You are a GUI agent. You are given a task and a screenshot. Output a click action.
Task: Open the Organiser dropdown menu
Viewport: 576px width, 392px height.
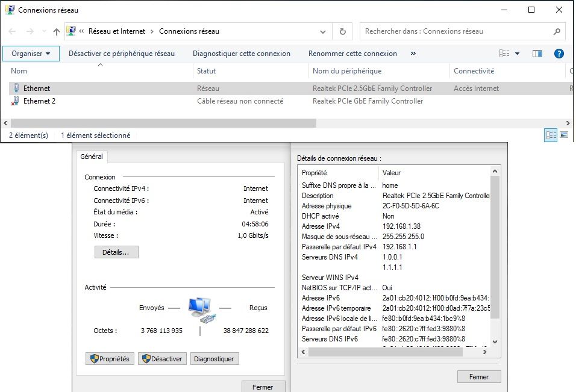31,54
